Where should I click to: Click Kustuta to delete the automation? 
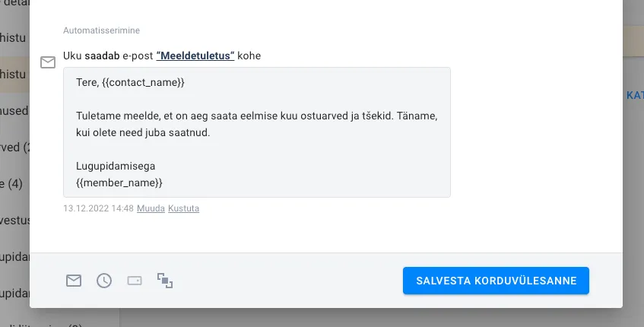[x=183, y=208]
